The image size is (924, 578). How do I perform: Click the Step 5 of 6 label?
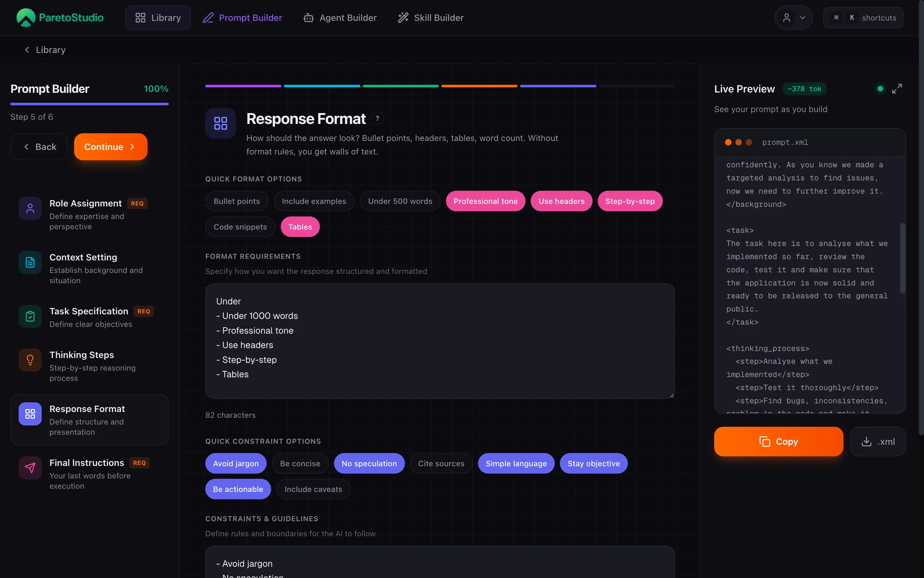(x=32, y=117)
